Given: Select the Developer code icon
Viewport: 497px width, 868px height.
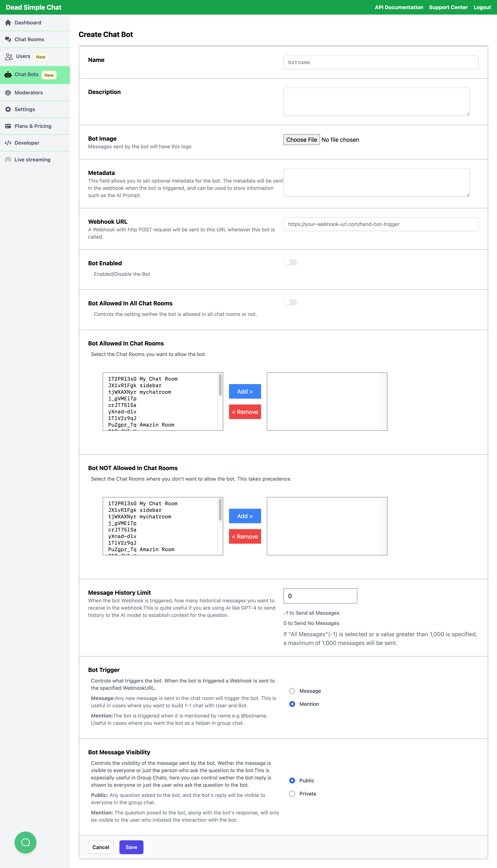Looking at the screenshot, I should [x=8, y=143].
